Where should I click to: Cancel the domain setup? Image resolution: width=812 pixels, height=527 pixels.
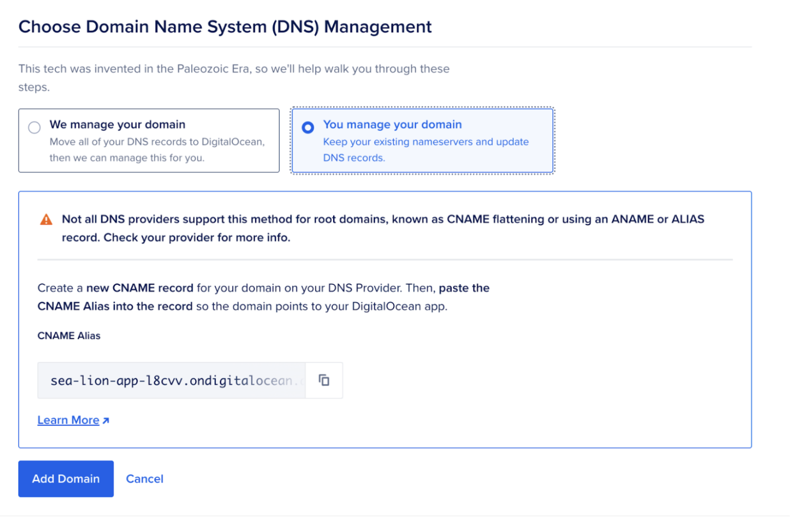145,479
